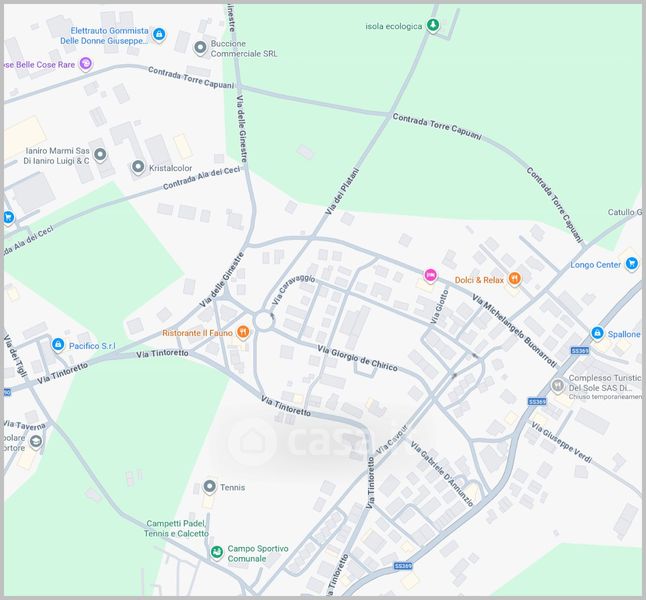Click the Via Giorgio de Chirico street label
The image size is (646, 600).
357,358
